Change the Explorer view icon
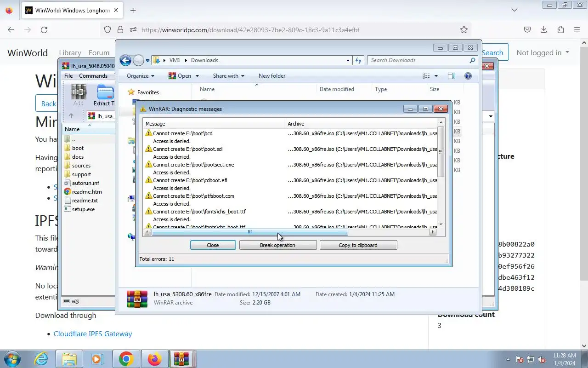The width and height of the screenshot is (588, 368). [426, 76]
